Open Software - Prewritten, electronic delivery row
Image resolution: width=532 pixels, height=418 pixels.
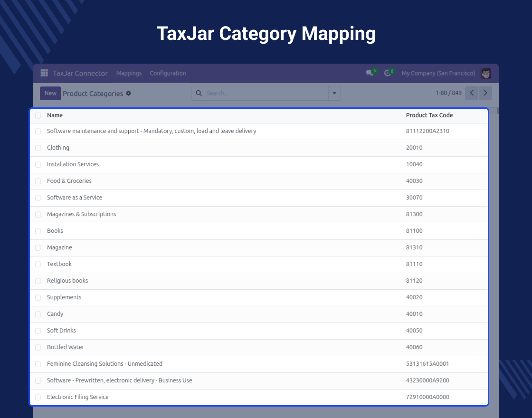pyautogui.click(x=259, y=380)
